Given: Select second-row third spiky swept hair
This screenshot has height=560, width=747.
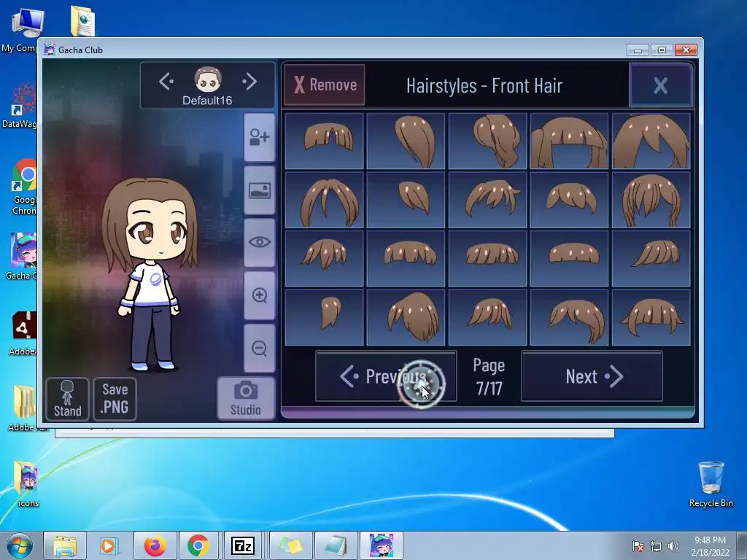Looking at the screenshot, I should 487,200.
